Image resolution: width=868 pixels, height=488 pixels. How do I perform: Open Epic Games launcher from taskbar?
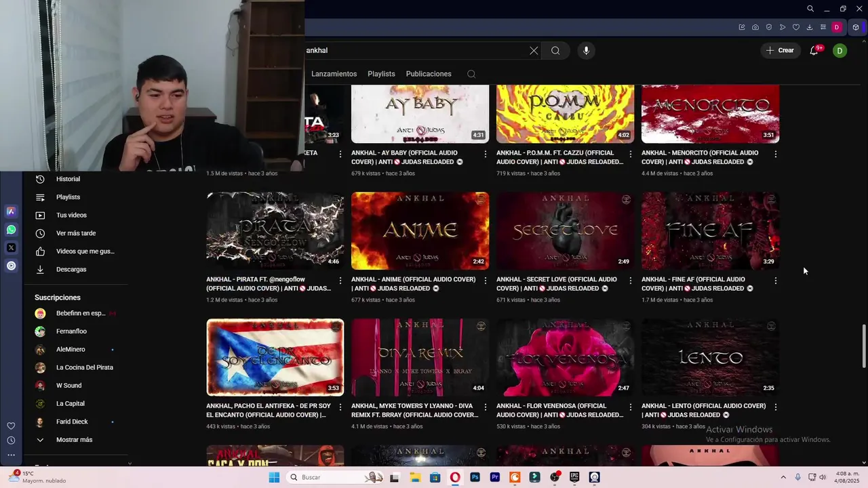pos(574,477)
